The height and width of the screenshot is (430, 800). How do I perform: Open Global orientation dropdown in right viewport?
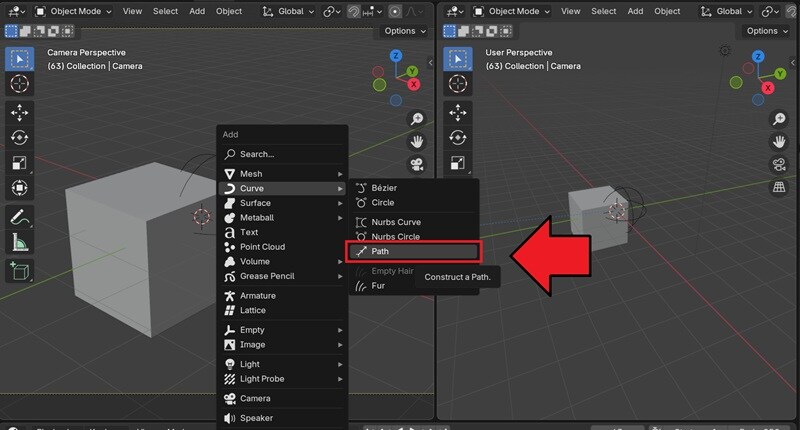coord(727,11)
